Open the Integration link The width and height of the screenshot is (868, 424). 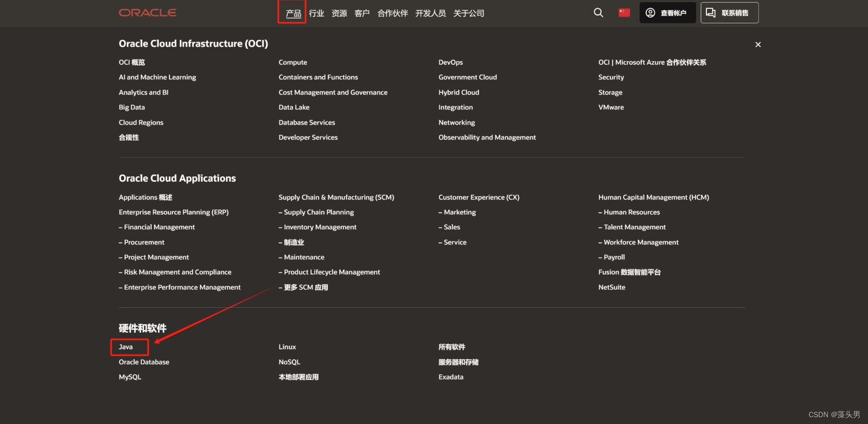456,107
